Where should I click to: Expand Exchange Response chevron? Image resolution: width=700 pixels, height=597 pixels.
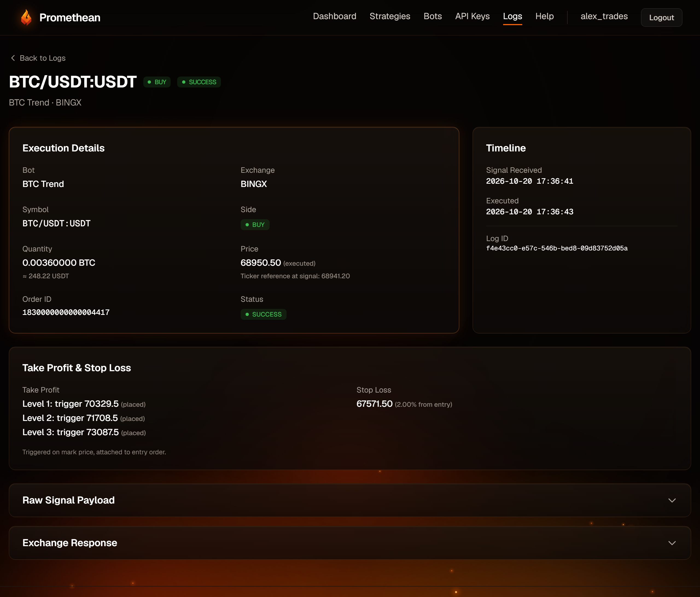672,543
